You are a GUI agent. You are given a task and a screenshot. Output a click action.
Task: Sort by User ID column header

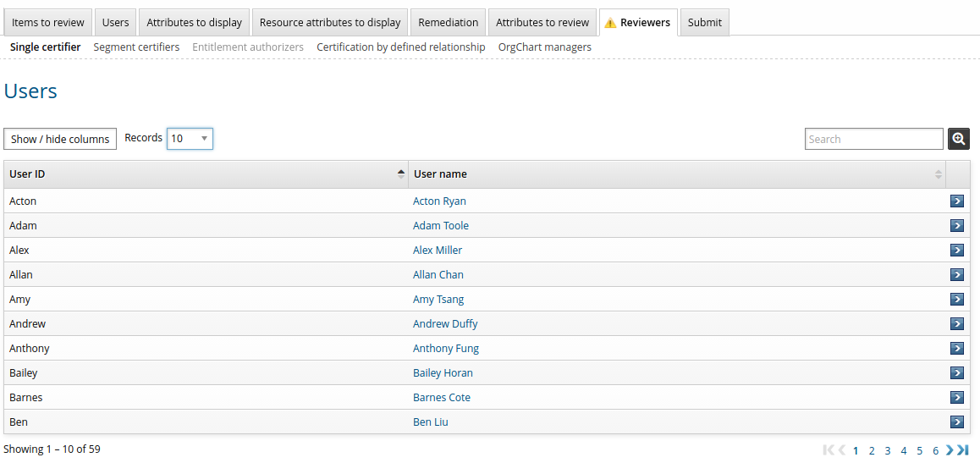[206, 174]
